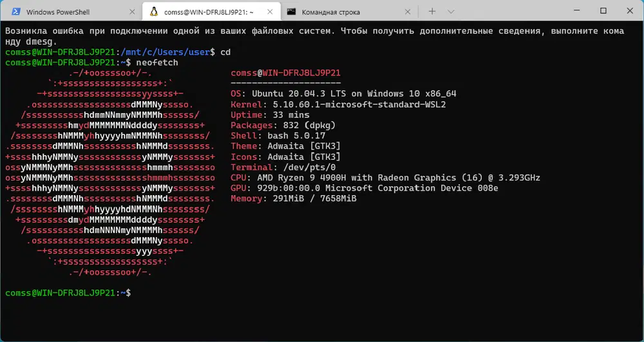This screenshot has height=342, width=644.
Task: Click the Kernel 5.10.60.1-microsoft-standard-WSL2 line
Action: tap(338, 105)
